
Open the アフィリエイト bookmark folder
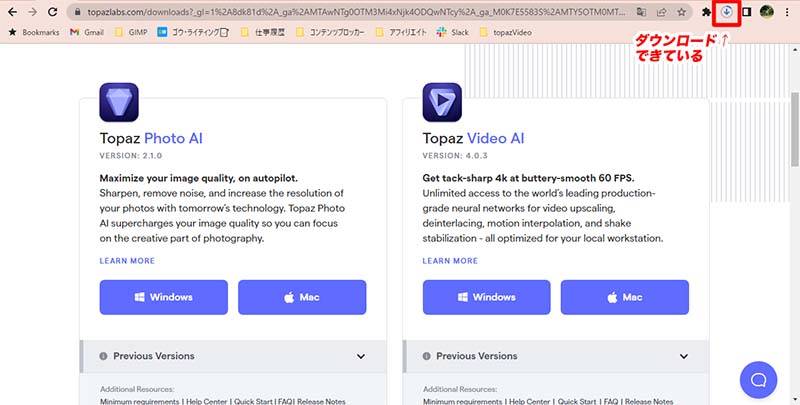[401, 32]
